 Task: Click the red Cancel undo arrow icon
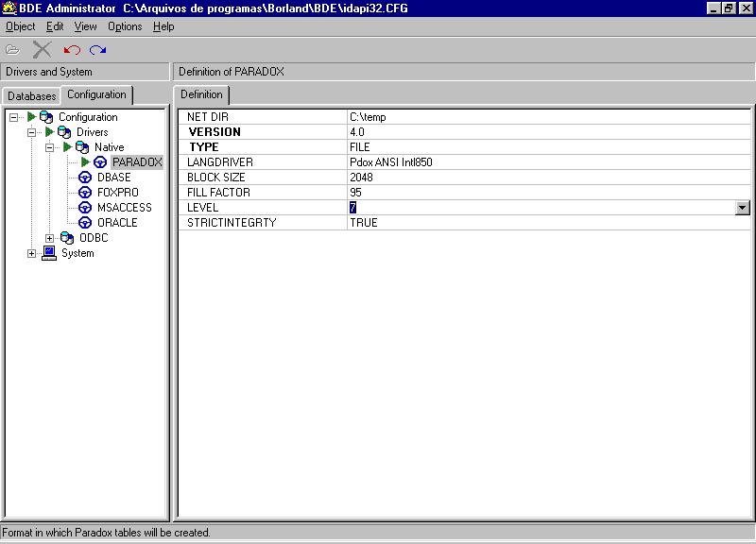tap(72, 50)
